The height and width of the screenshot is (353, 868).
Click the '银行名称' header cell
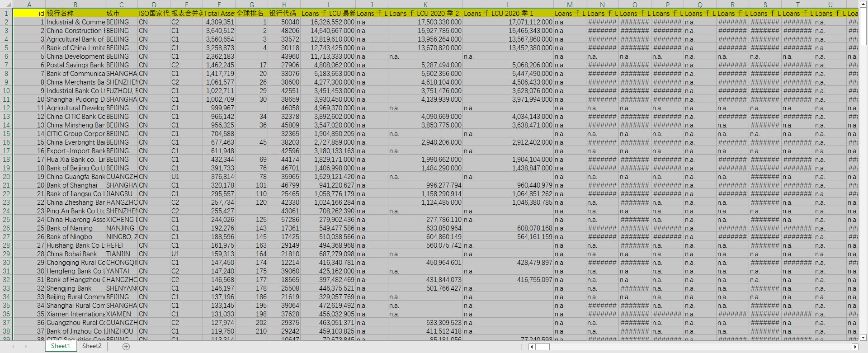coord(75,13)
